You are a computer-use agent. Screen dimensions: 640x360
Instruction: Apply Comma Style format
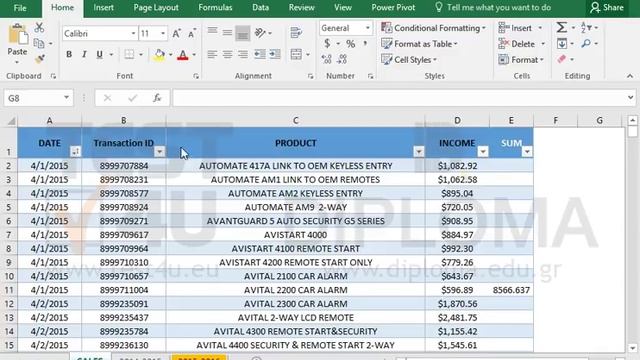[x=365, y=43]
